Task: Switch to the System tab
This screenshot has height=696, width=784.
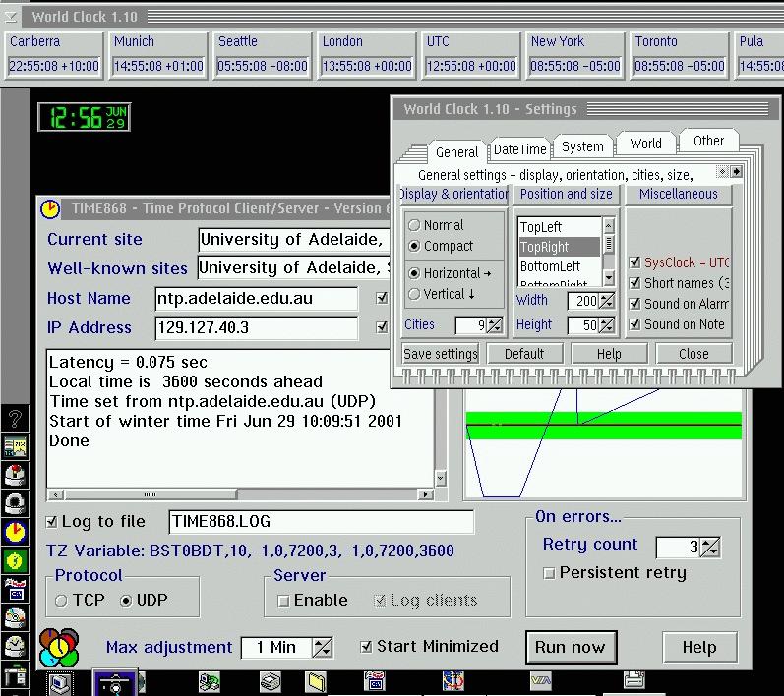Action: (x=582, y=146)
